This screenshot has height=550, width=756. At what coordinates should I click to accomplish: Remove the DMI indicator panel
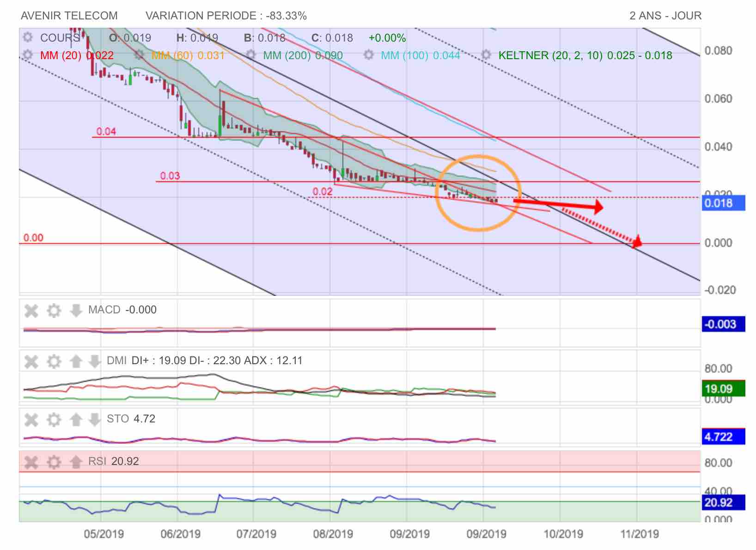coord(31,361)
